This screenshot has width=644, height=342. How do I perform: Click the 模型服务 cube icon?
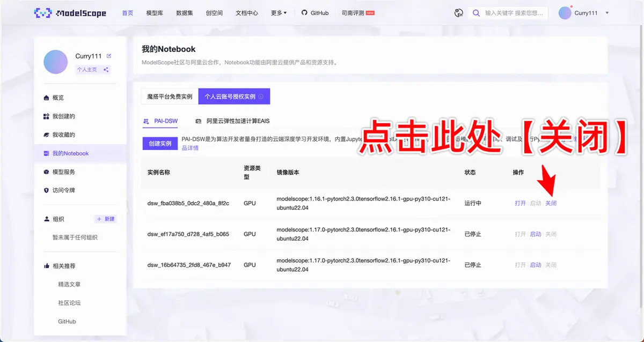46,172
